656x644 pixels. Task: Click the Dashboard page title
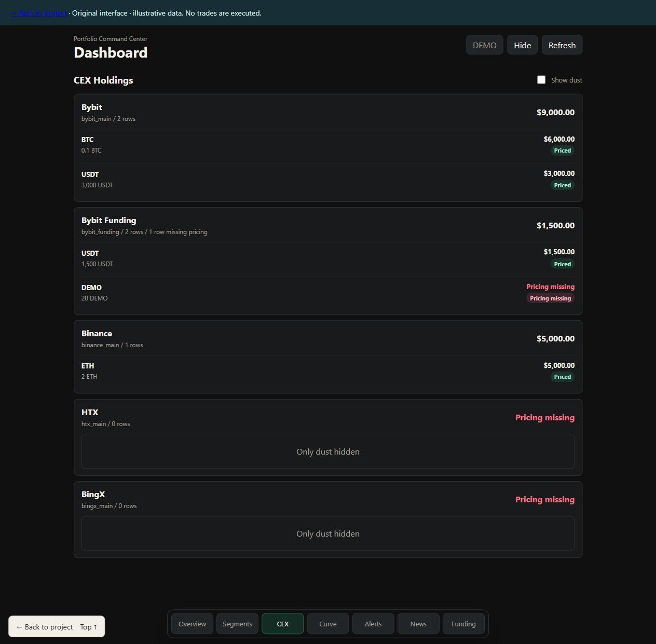pos(111,52)
